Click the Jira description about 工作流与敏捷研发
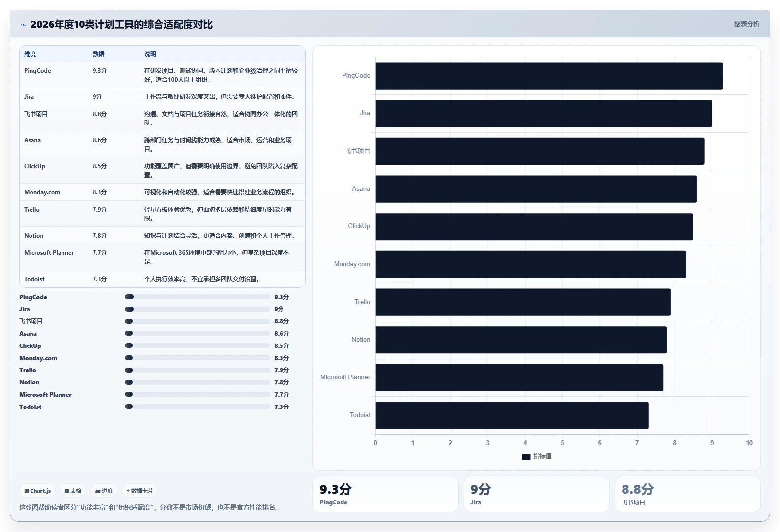Viewport: 780px width, 532px height. [x=220, y=97]
